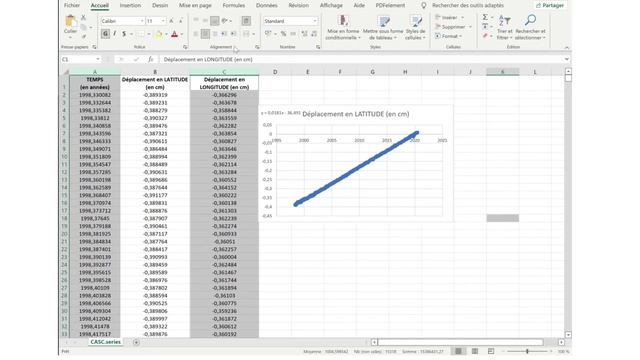Toggle bottom vertical alignment button

[214, 21]
